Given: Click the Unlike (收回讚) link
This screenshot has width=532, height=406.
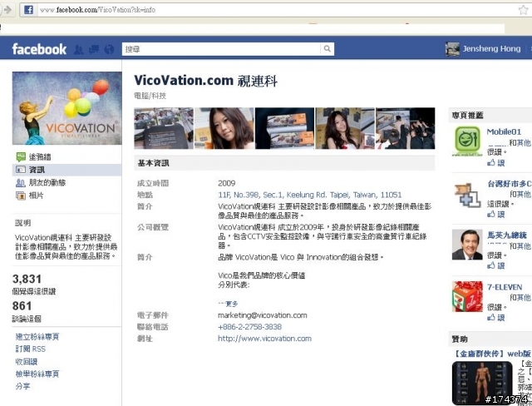Looking at the screenshot, I should tap(27, 362).
